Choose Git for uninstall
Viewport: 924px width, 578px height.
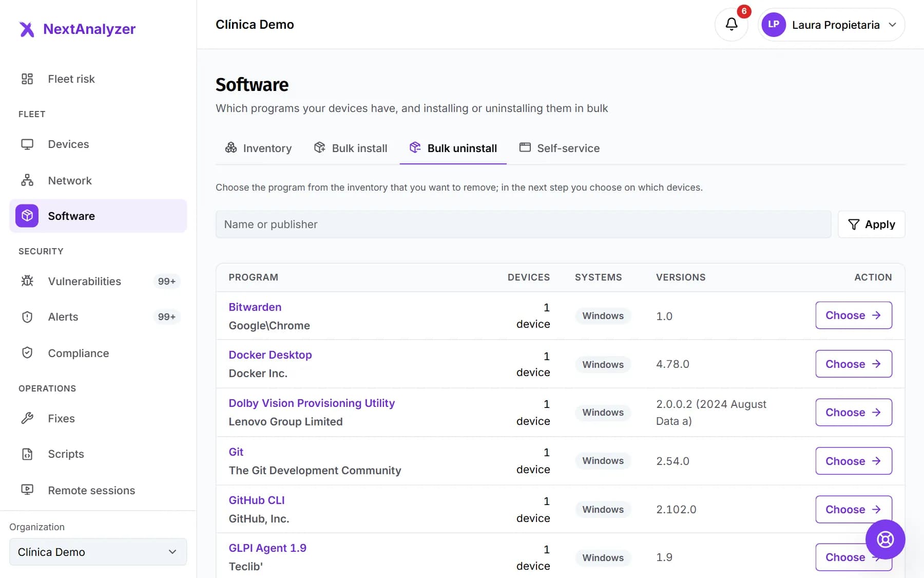pos(853,461)
